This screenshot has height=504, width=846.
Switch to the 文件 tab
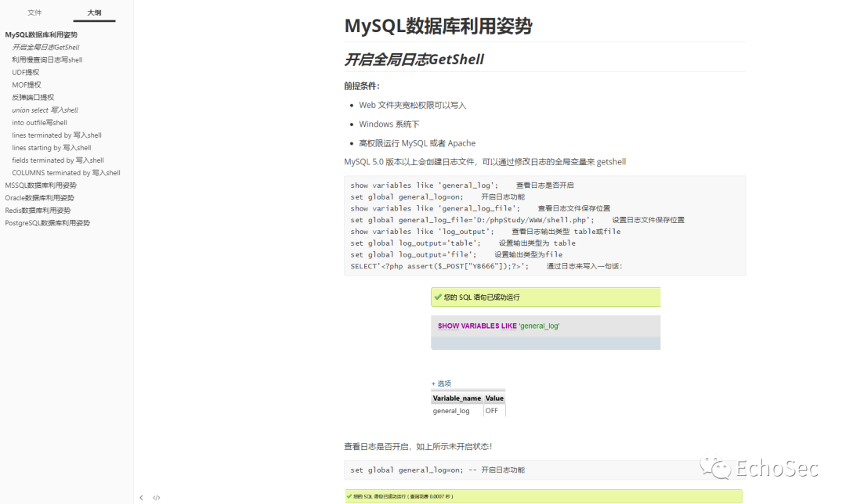(34, 13)
